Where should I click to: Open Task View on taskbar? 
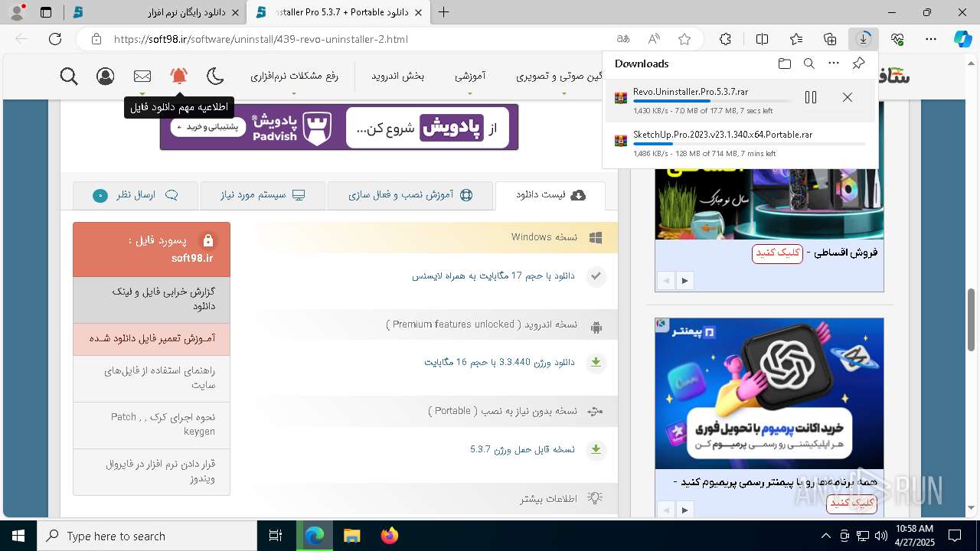(x=276, y=536)
